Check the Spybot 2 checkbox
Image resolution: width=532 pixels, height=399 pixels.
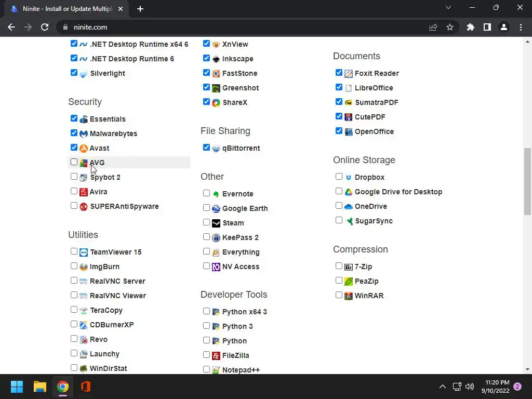point(74,177)
